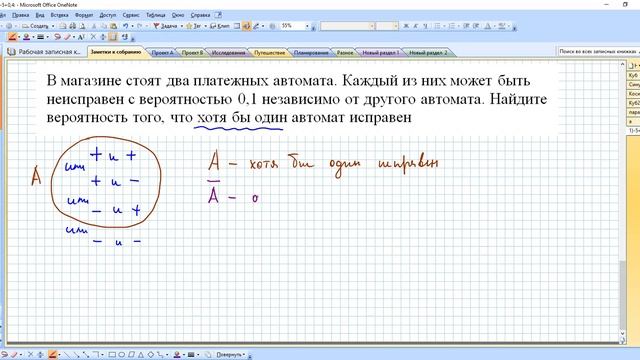Expand the Создать dropdown arrow
The height and width of the screenshot is (360, 640).
coord(53,26)
